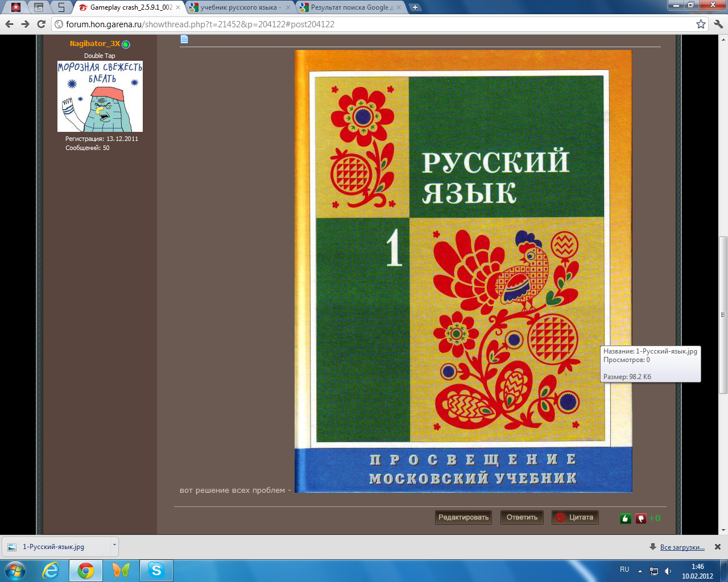Go forward to the next page

pos(26,24)
